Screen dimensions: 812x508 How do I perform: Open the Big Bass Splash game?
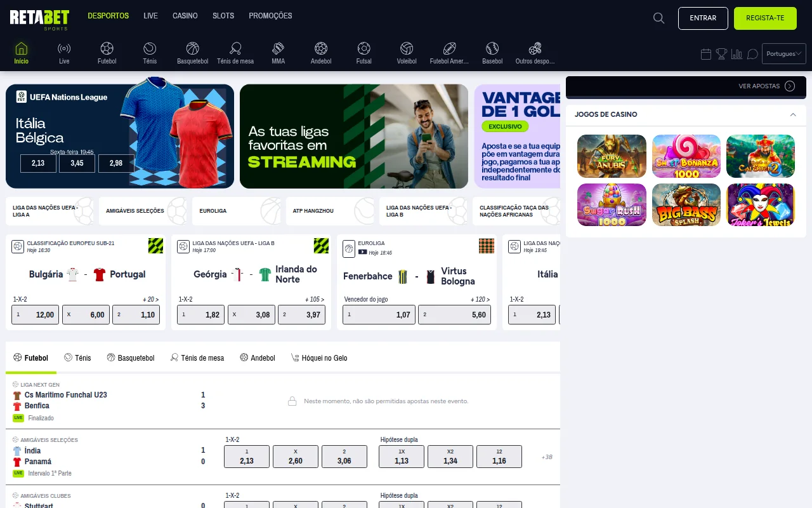coord(686,205)
